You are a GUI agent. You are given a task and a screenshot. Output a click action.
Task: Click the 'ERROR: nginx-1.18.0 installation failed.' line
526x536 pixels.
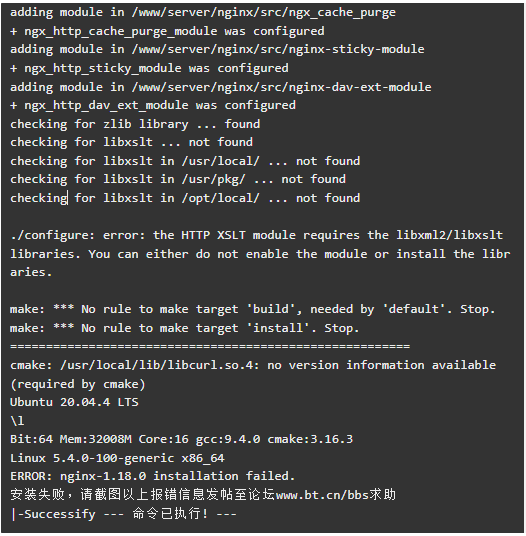[x=152, y=476]
